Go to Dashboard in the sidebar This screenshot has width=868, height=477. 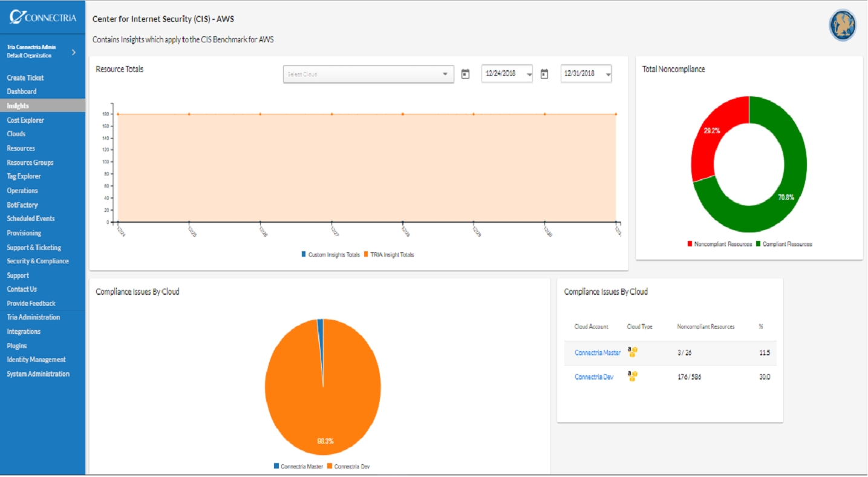[22, 91]
